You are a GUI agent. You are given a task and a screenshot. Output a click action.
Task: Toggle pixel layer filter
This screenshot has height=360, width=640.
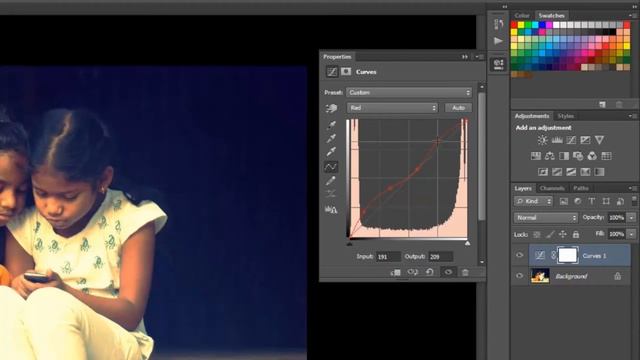tap(564, 201)
